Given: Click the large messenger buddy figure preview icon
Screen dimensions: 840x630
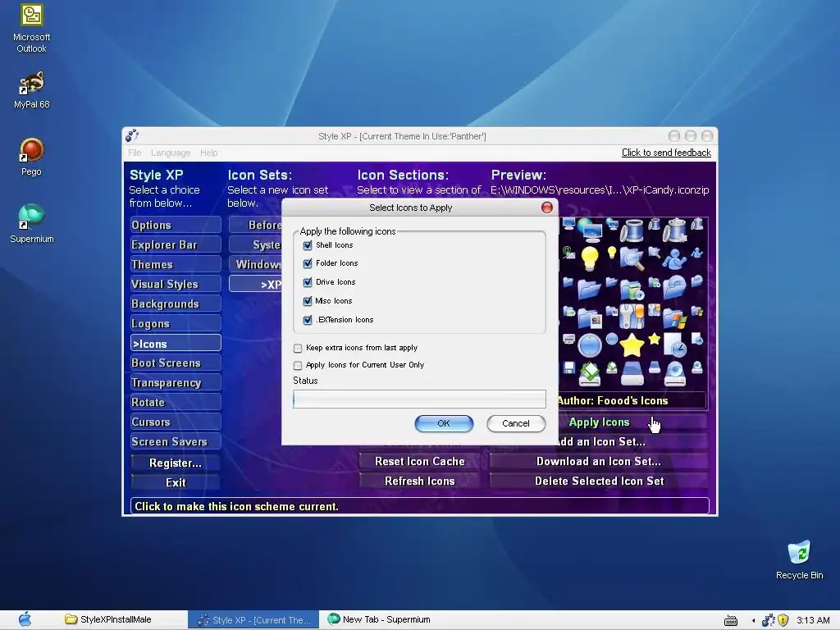Looking at the screenshot, I should pyautogui.click(x=674, y=258).
